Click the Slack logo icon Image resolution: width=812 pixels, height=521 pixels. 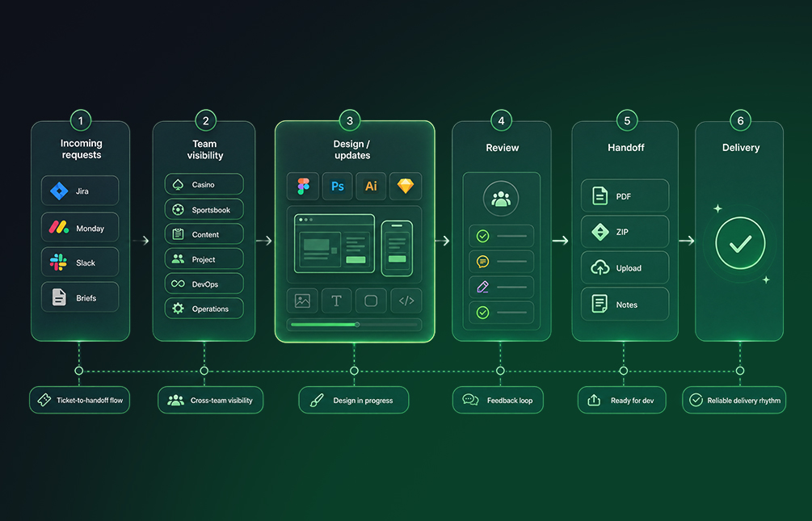58,262
